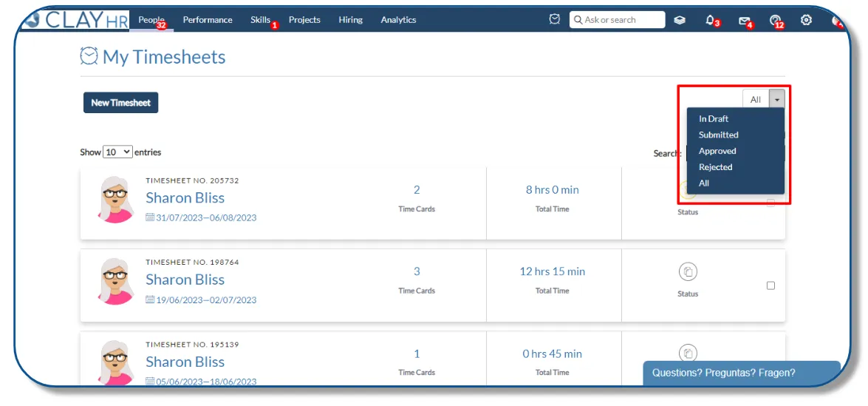Open the Performance tab
Viewport: 868px width, 406px height.
tap(208, 20)
